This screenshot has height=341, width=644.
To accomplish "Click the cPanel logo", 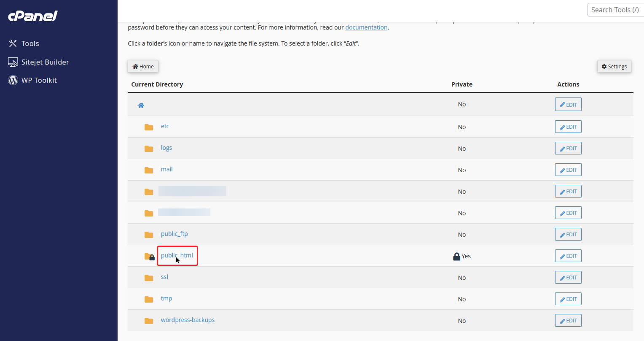I will (33, 16).
